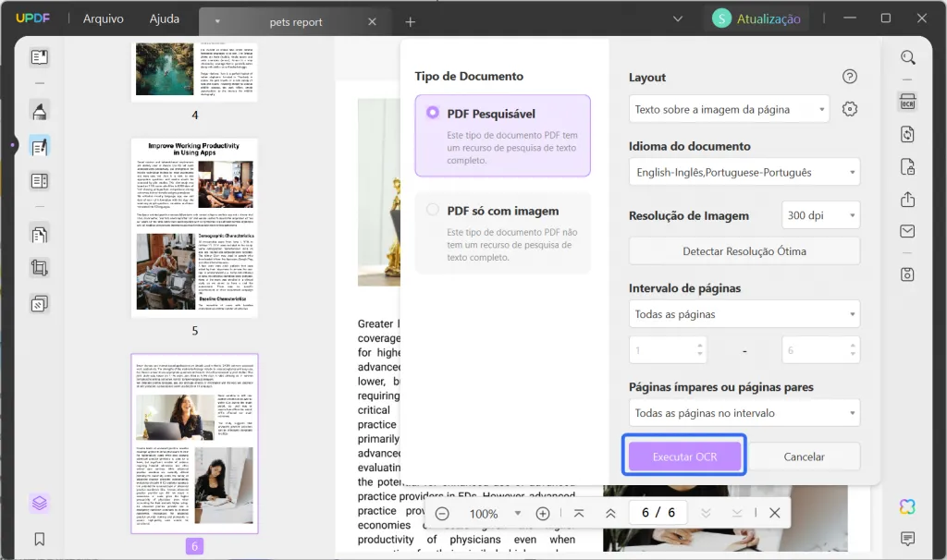Click Detectar Resolução Ótima button
This screenshot has height=560, width=947.
744,251
